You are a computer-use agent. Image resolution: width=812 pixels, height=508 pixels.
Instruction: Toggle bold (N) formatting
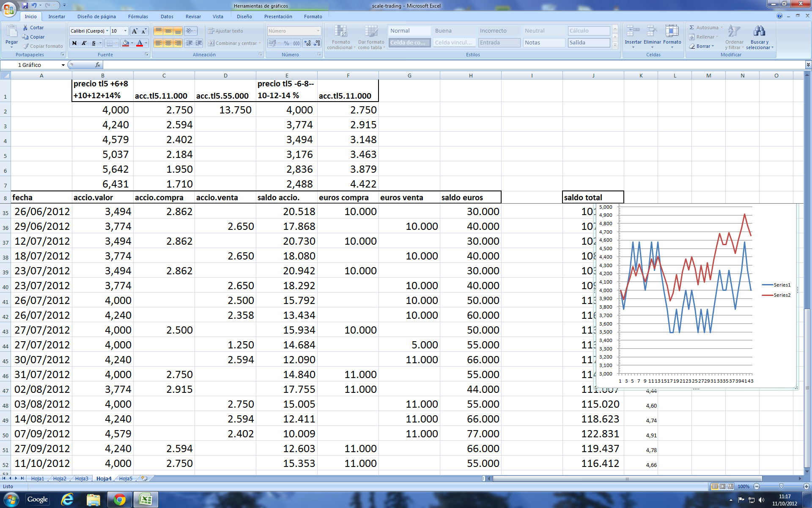74,43
